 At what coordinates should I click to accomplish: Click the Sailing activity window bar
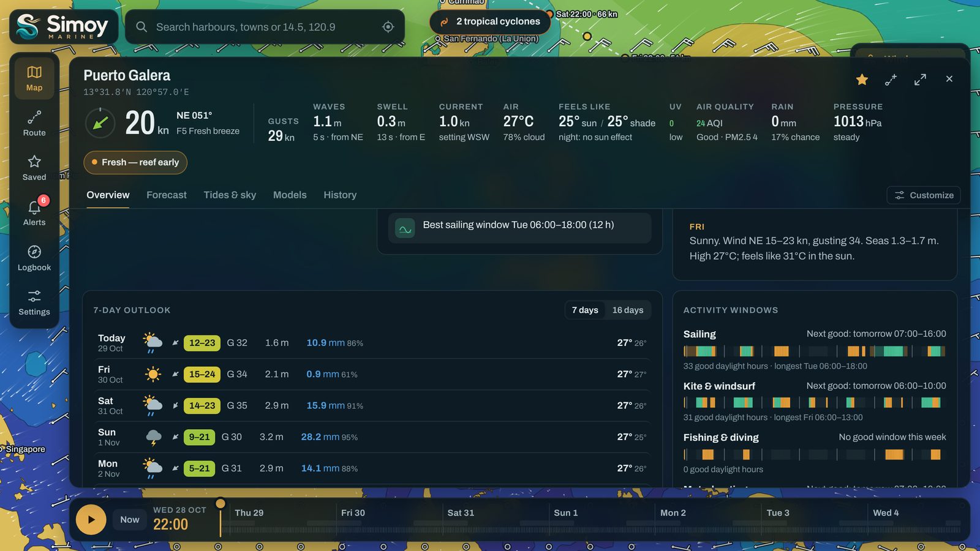pyautogui.click(x=815, y=351)
